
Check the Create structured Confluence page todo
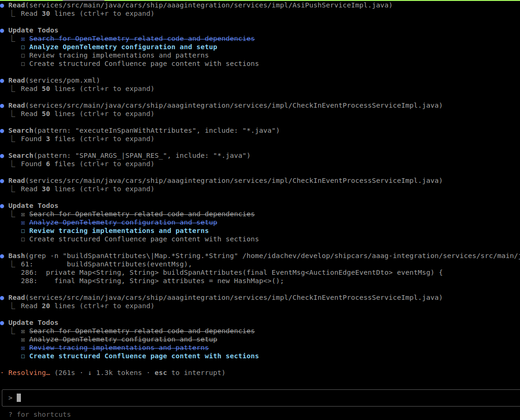pyautogui.click(x=23, y=356)
